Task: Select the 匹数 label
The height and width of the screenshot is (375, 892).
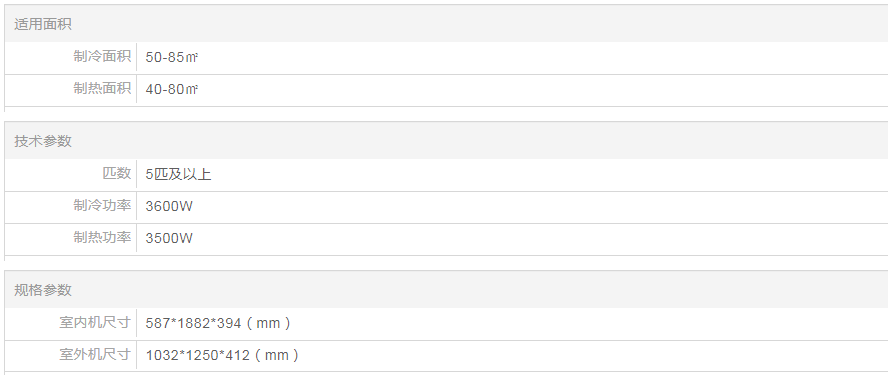Action: pyautogui.click(x=117, y=173)
